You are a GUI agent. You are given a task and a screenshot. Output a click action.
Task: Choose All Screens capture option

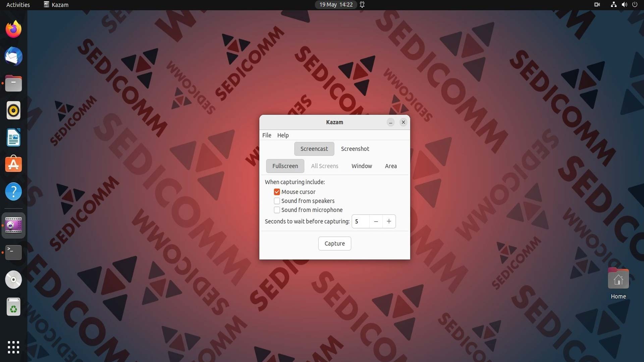324,166
